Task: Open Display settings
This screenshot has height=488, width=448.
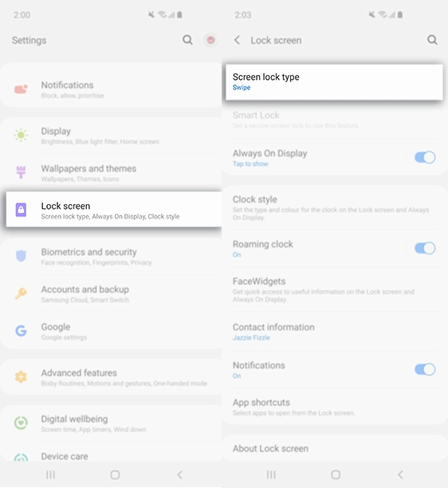Action: (x=112, y=136)
